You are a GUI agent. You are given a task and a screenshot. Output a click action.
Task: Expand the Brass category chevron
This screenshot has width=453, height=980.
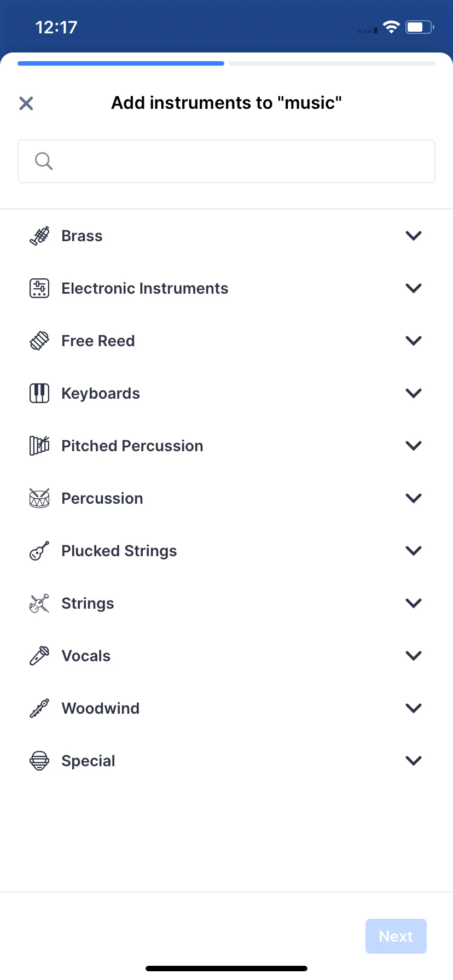pos(414,236)
